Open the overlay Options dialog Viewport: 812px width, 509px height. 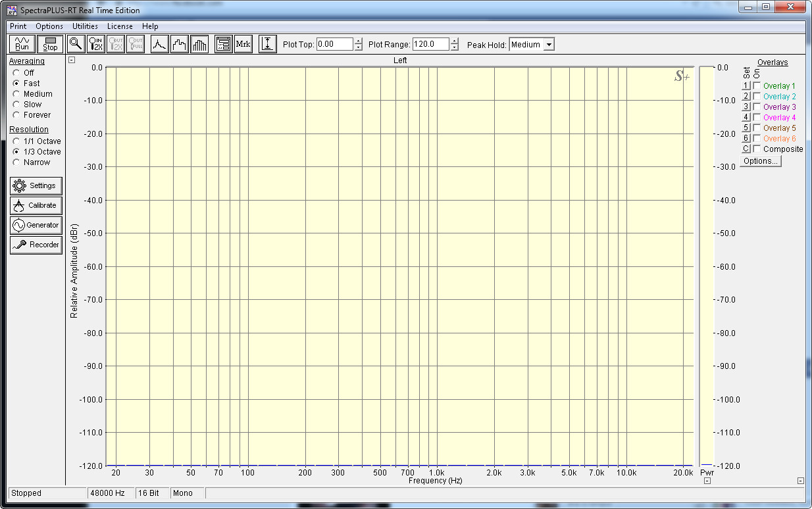coord(760,161)
